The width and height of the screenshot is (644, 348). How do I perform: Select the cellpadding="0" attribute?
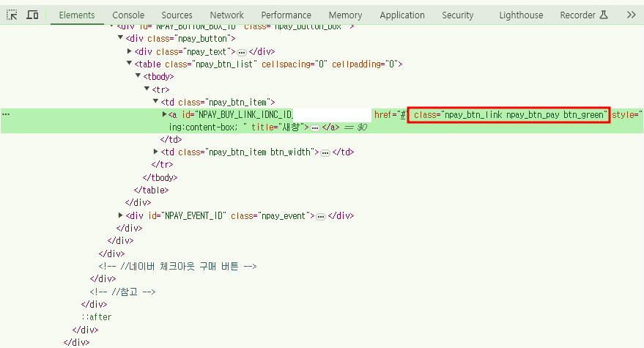[365, 64]
